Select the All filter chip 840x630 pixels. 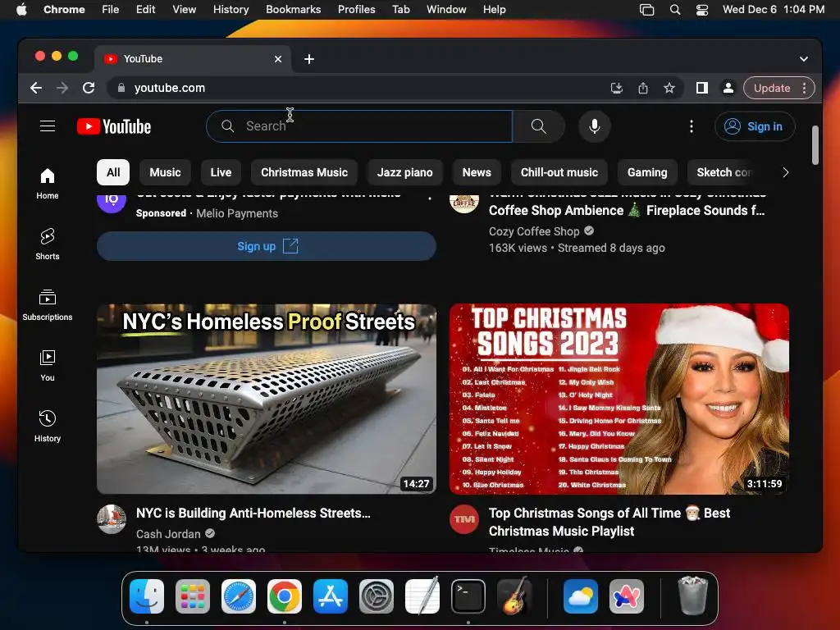point(113,172)
